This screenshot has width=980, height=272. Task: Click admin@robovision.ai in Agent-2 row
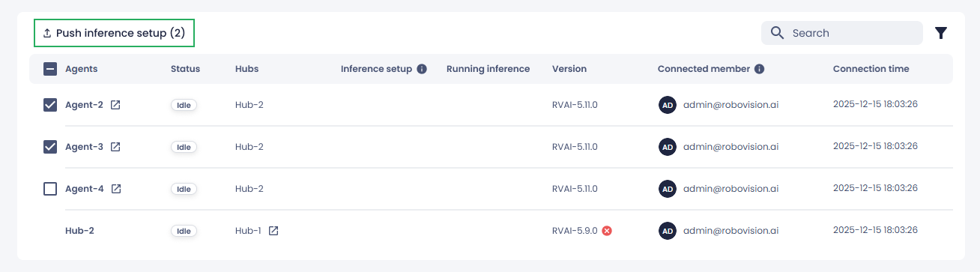tap(731, 105)
